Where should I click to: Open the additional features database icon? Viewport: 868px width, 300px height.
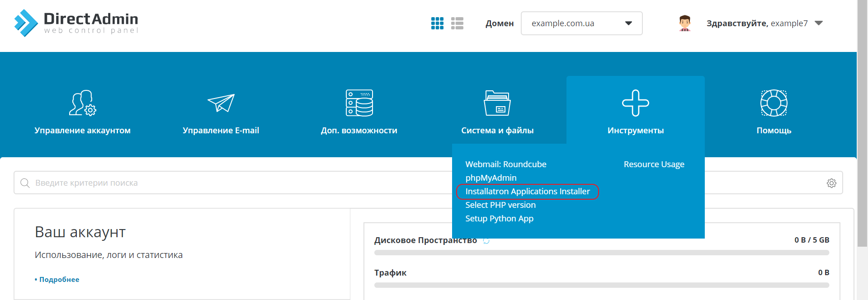[359, 103]
